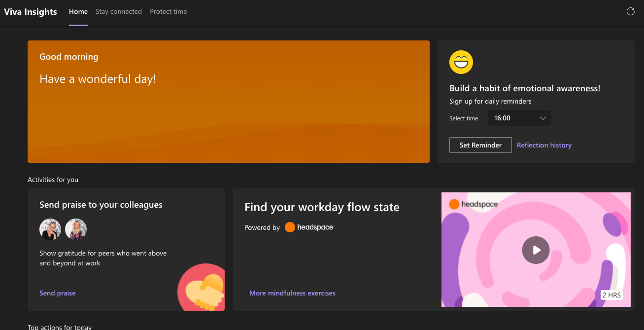Click the Top actions for today label

[60, 327]
